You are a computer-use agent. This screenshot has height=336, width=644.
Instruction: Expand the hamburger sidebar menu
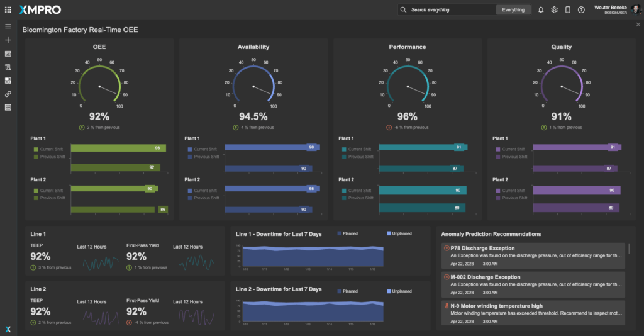[8, 26]
